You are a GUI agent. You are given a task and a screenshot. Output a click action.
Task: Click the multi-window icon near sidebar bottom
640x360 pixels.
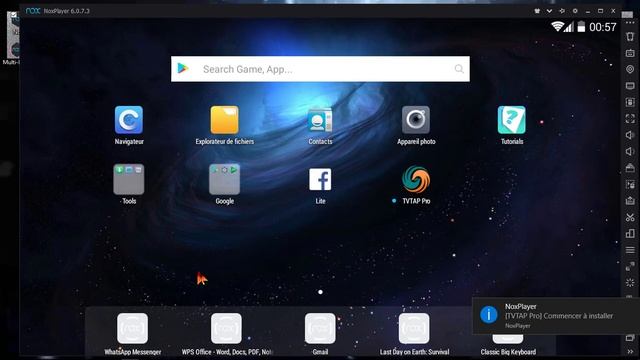(630, 338)
